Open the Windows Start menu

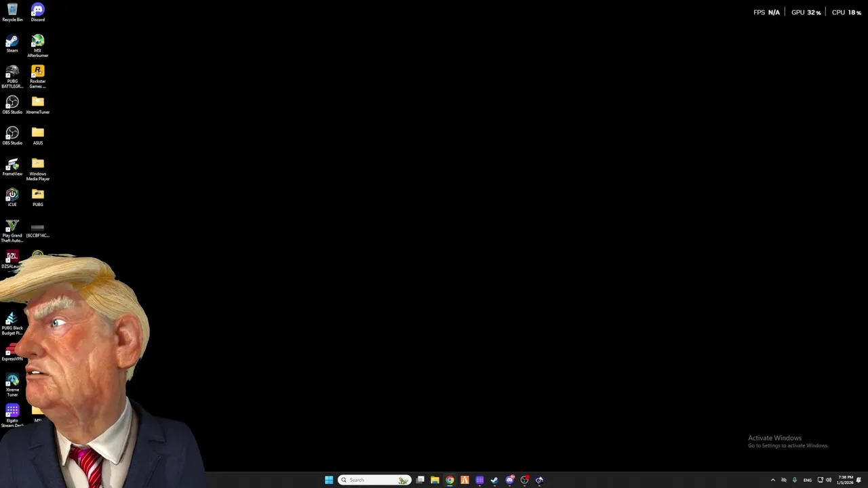(x=329, y=480)
